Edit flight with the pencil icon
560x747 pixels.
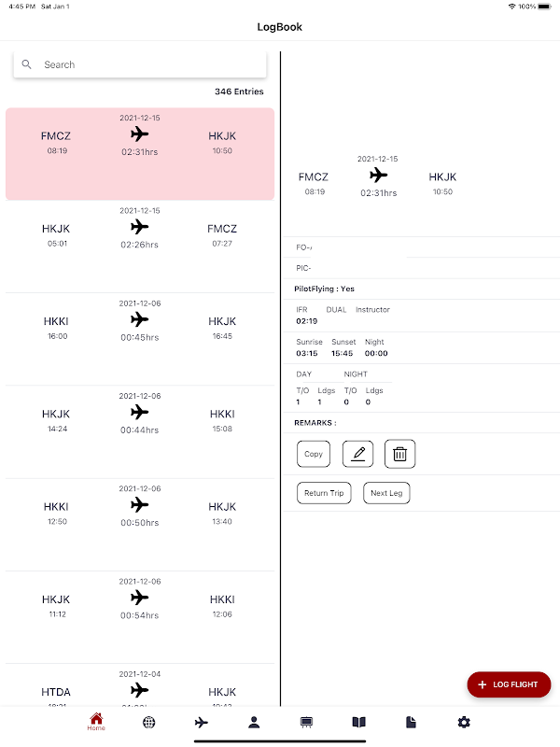(x=358, y=455)
